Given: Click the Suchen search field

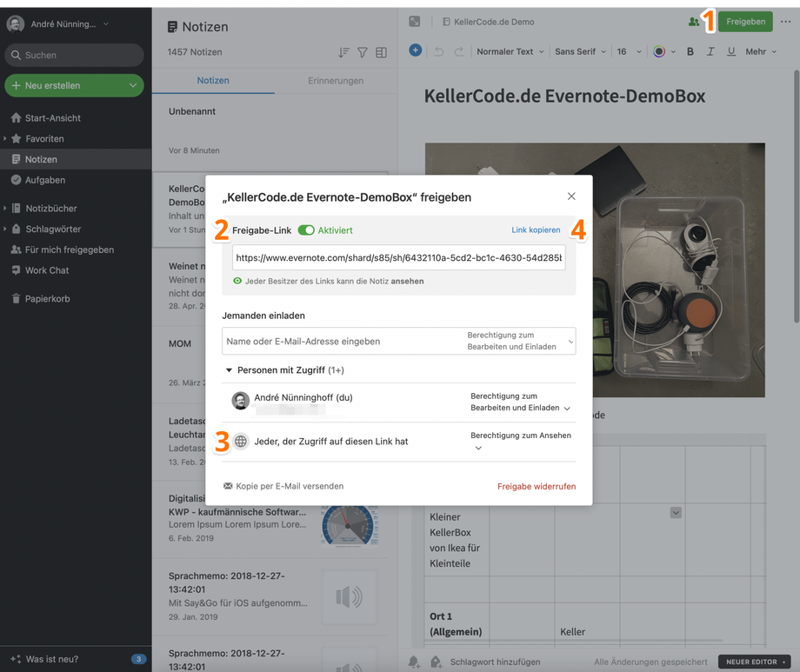Looking at the screenshot, I should click(75, 55).
